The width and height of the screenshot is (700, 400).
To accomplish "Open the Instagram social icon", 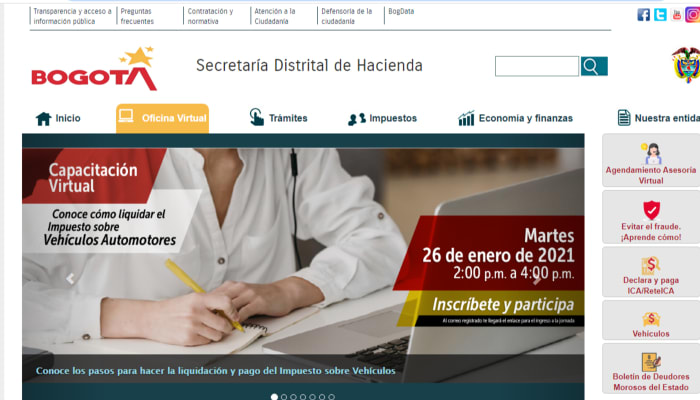I will pos(693,15).
